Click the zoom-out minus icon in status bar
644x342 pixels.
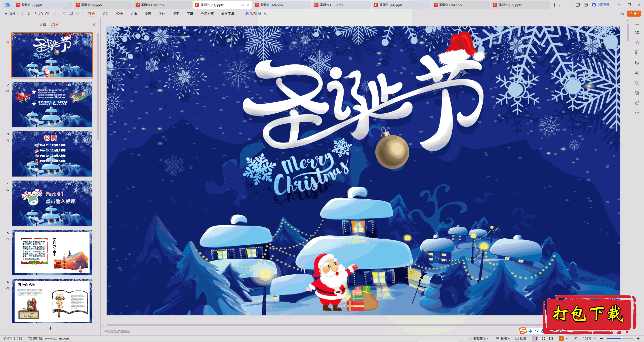pyautogui.click(x=601, y=338)
